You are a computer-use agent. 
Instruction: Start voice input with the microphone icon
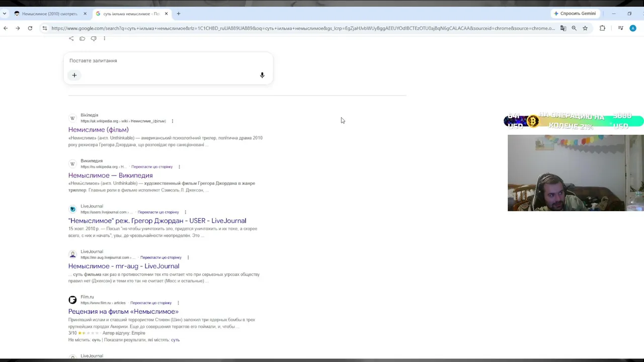(262, 75)
